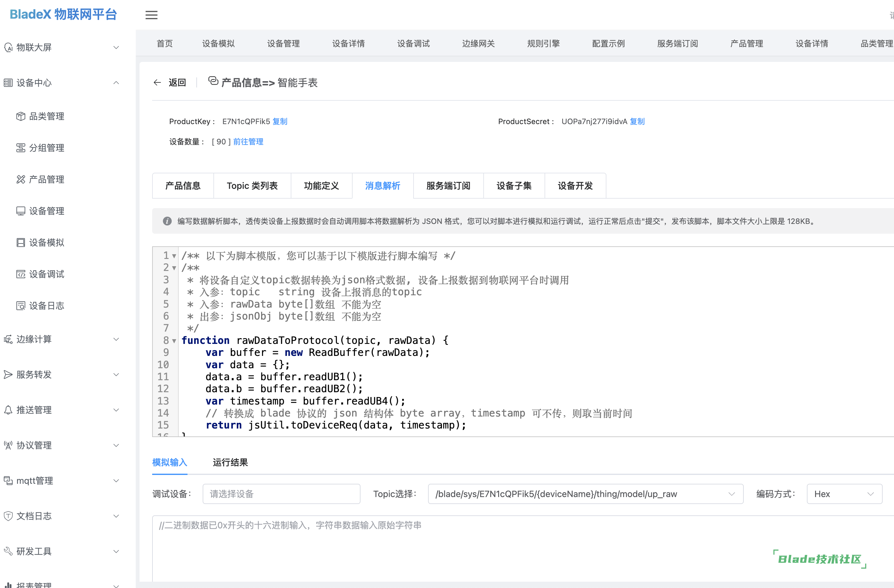This screenshot has width=894, height=588.
Task: Click the hamburger menu collapse icon
Action: coord(152,15)
